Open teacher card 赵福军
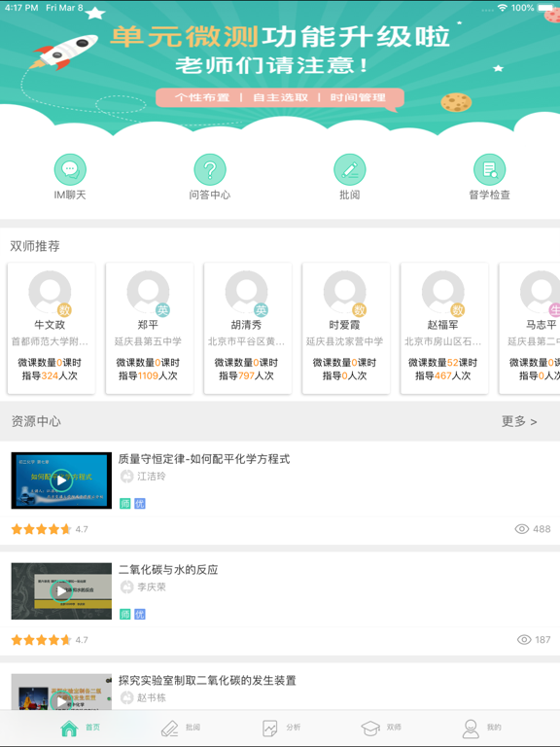This screenshot has width=560, height=747. (444, 328)
